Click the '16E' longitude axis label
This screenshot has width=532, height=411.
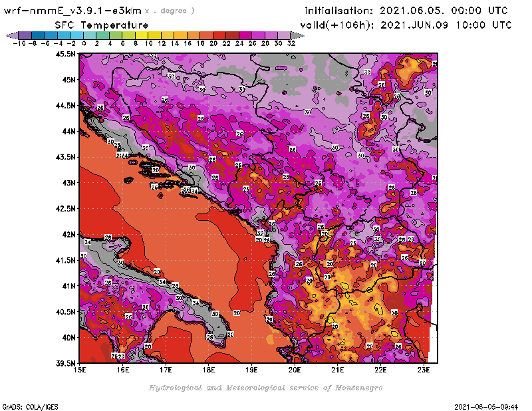tap(123, 370)
